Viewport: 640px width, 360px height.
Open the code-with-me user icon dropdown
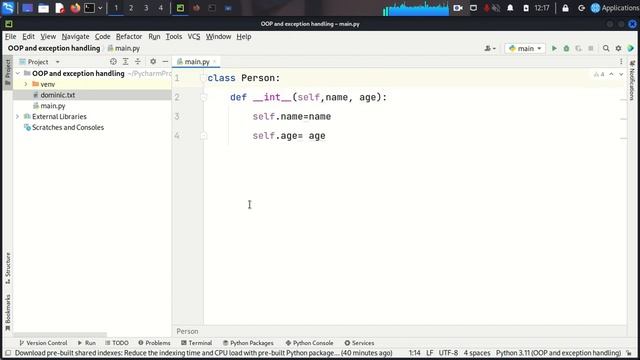pyautogui.click(x=490, y=48)
